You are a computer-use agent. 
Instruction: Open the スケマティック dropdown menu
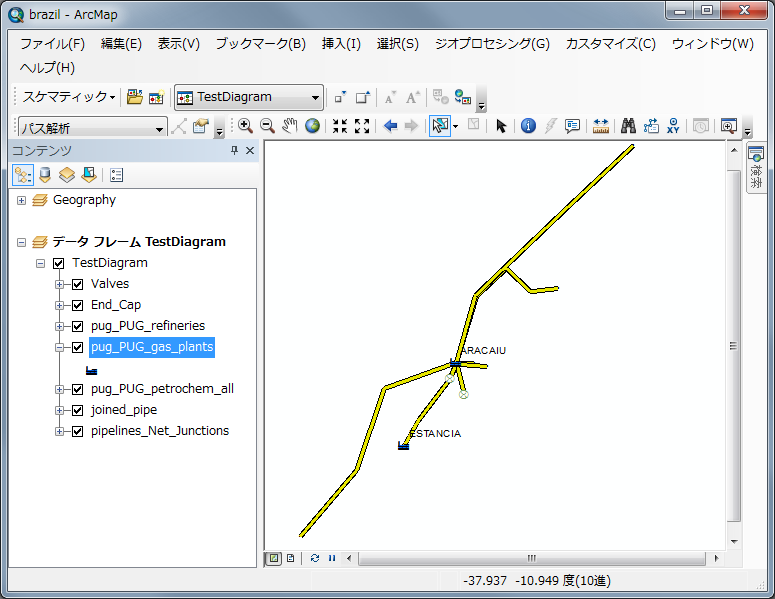[x=69, y=96]
